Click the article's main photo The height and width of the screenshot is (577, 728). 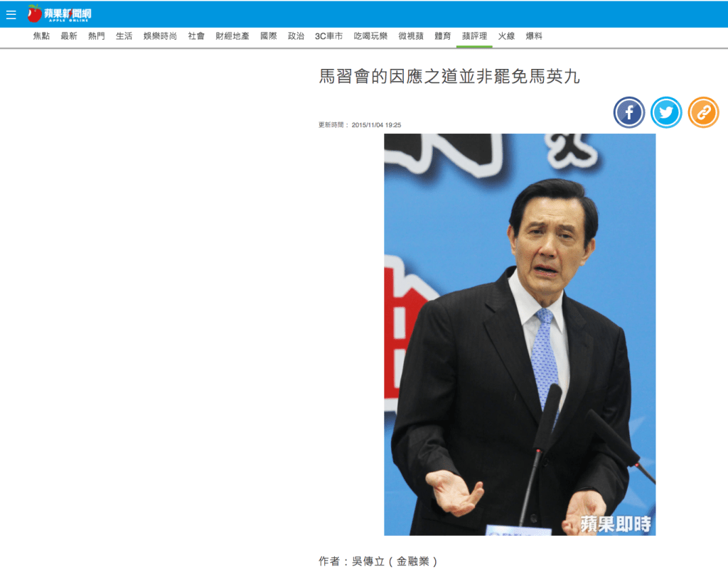(x=520, y=334)
